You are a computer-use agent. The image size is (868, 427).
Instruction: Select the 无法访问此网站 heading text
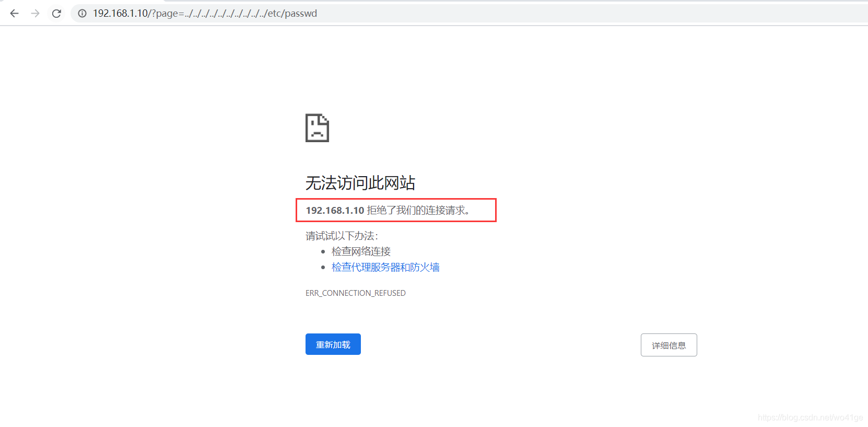360,183
